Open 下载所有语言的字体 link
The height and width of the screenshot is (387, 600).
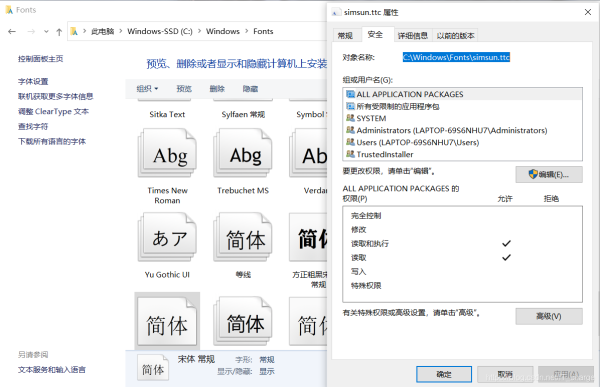coord(52,142)
